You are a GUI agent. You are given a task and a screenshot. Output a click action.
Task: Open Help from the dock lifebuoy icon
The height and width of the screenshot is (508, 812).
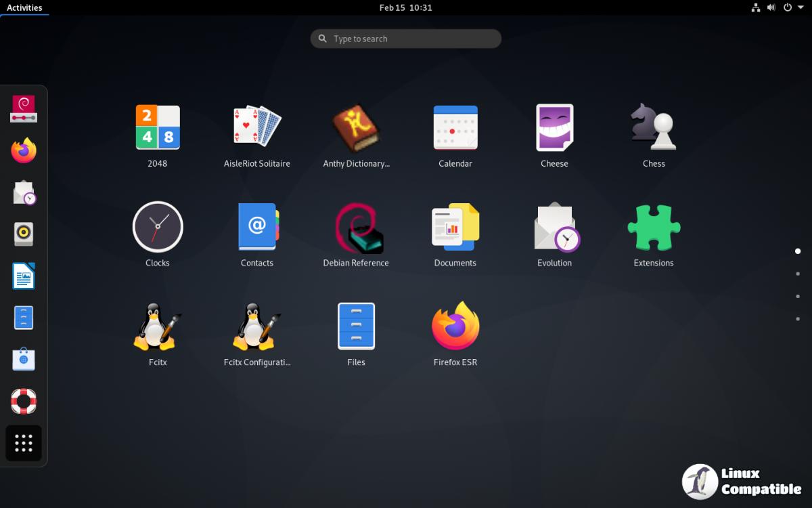pyautogui.click(x=24, y=401)
